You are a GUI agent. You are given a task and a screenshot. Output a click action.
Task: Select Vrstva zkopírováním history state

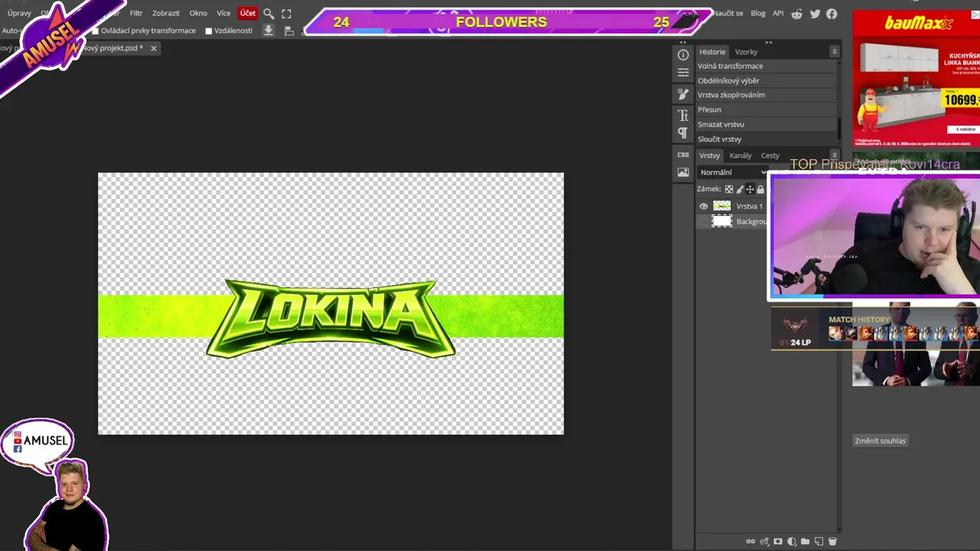click(767, 95)
